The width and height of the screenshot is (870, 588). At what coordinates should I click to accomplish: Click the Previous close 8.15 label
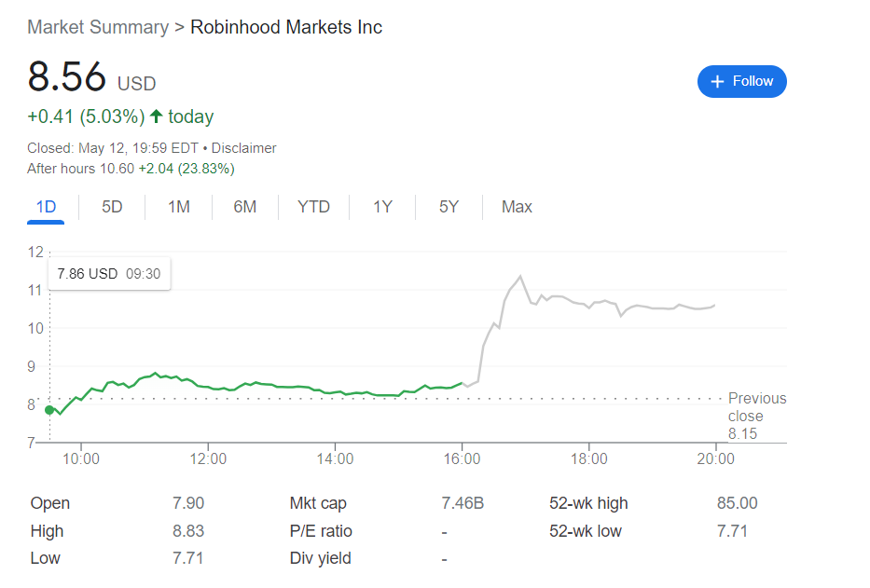pyautogui.click(x=757, y=416)
